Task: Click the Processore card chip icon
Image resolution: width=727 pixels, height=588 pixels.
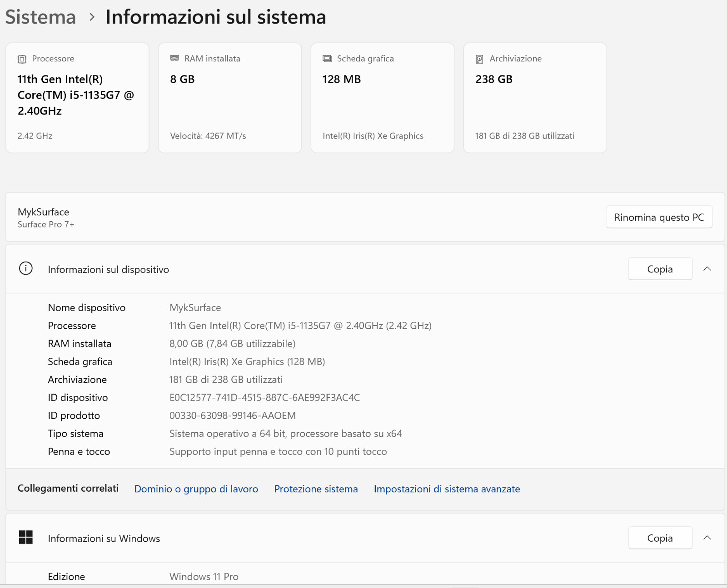Action: [x=22, y=59]
